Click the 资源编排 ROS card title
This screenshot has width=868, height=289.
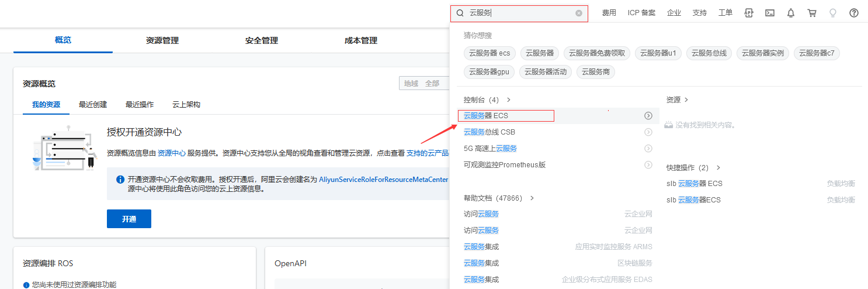click(x=48, y=264)
